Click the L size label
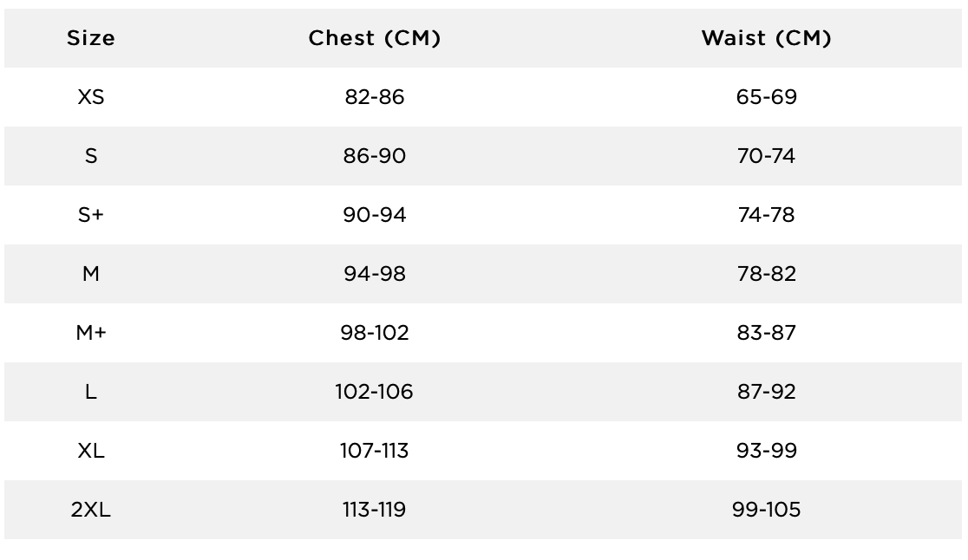Screen dimensions: 968x560 tap(91, 392)
